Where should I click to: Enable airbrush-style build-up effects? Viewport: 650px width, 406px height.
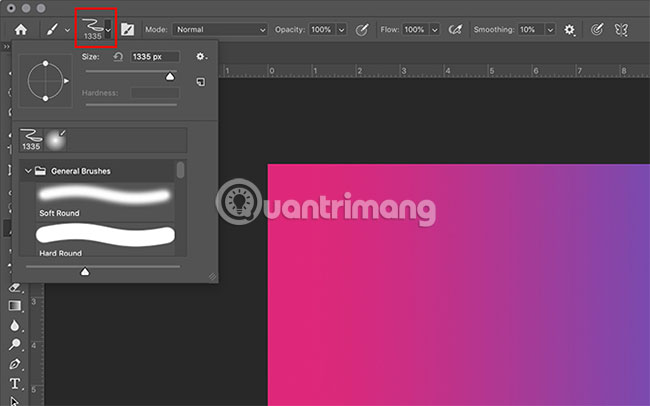click(x=455, y=29)
